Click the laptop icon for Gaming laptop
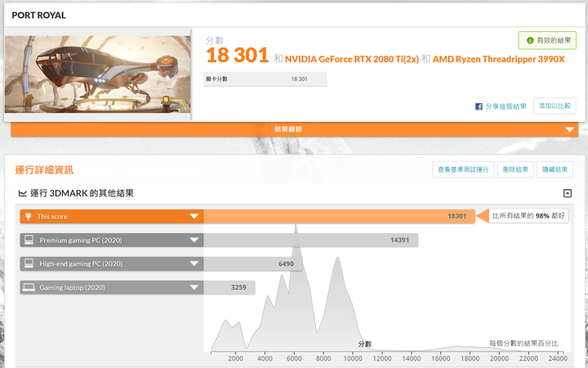 coord(29,287)
